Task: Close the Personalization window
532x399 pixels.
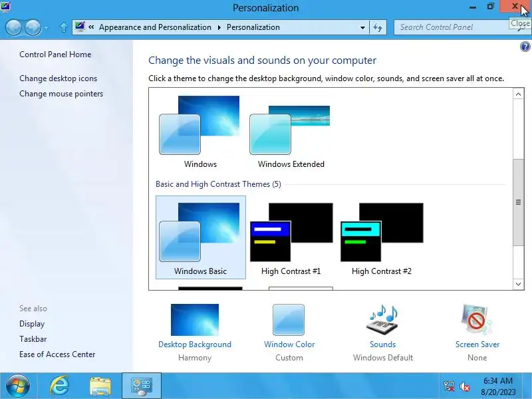Action: point(515,7)
